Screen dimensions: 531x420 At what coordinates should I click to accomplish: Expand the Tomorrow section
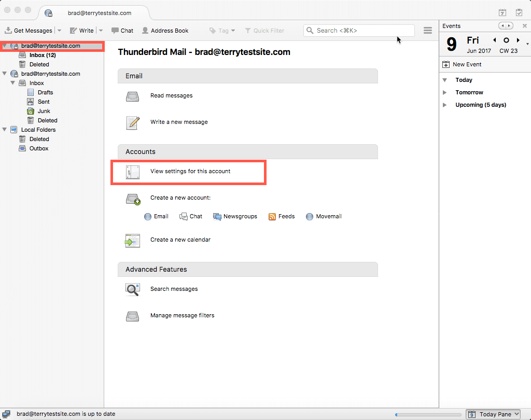point(445,92)
